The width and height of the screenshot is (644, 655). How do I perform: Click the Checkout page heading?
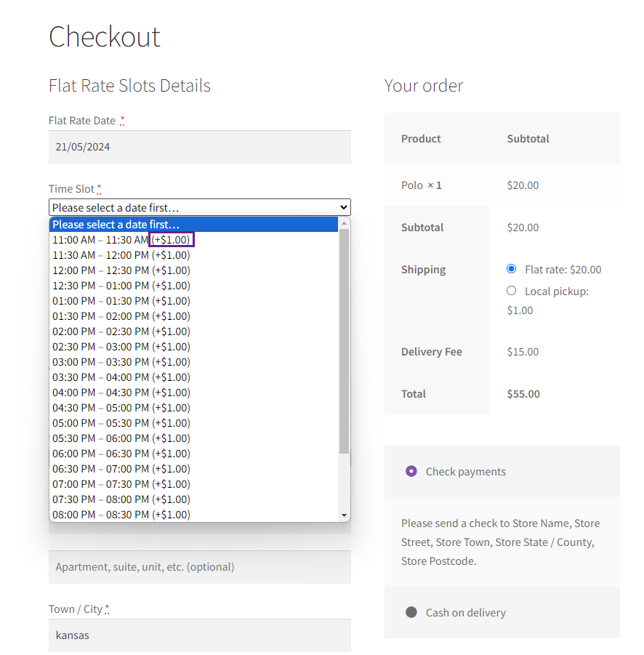[105, 36]
